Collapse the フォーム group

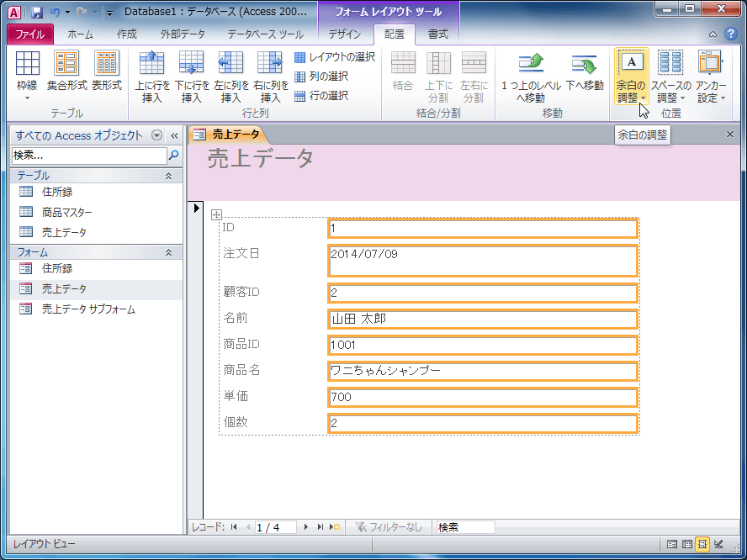click(x=168, y=252)
